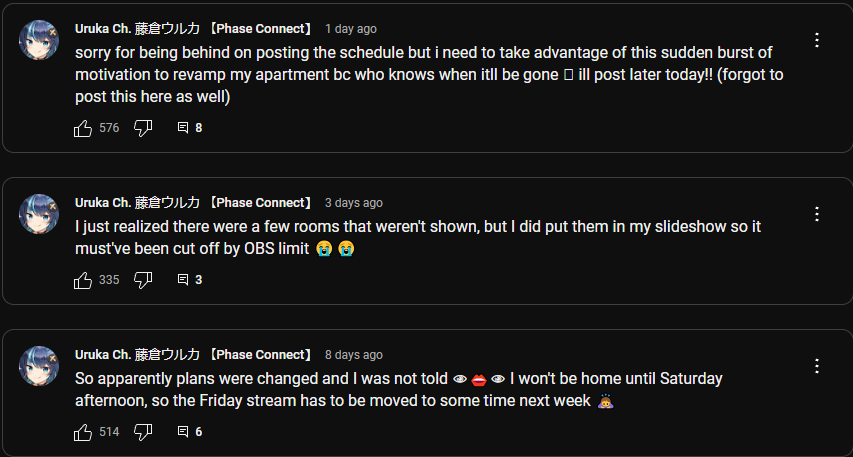This screenshot has width=853, height=457.
Task: View the 6 comments on third post
Action: (x=190, y=433)
